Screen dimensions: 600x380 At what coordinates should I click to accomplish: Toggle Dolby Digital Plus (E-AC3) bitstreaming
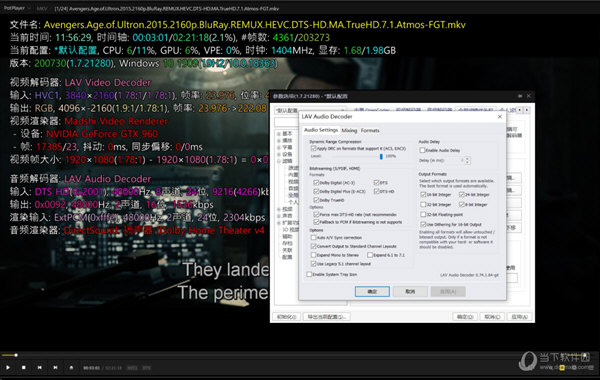coord(316,191)
